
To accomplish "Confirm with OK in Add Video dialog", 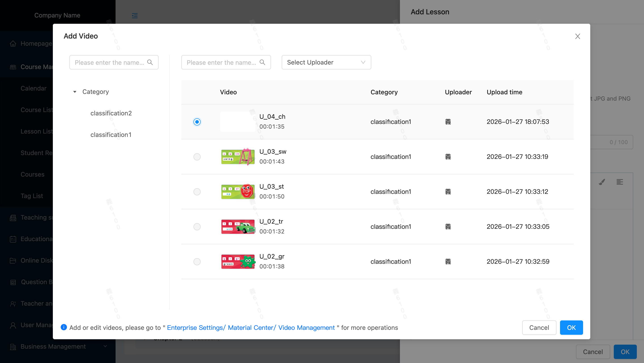I will point(571,327).
